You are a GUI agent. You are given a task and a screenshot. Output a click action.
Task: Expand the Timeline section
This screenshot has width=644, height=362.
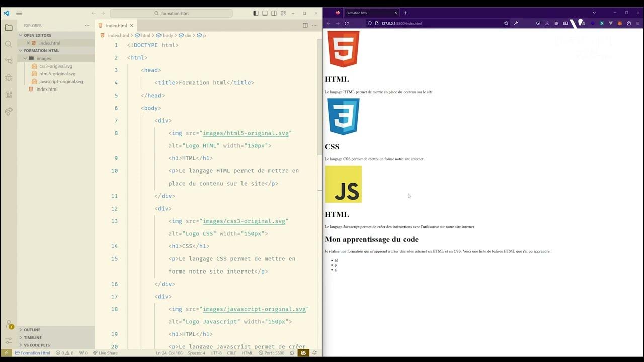point(56,338)
